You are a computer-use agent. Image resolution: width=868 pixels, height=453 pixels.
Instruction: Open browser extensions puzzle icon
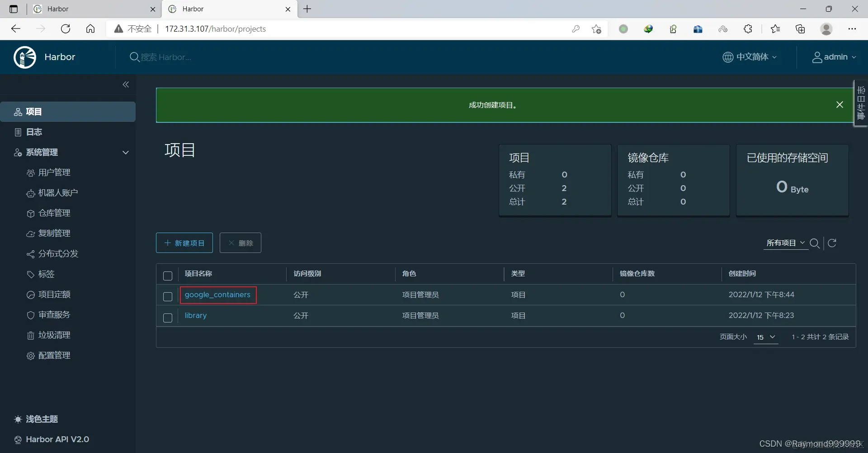point(748,29)
